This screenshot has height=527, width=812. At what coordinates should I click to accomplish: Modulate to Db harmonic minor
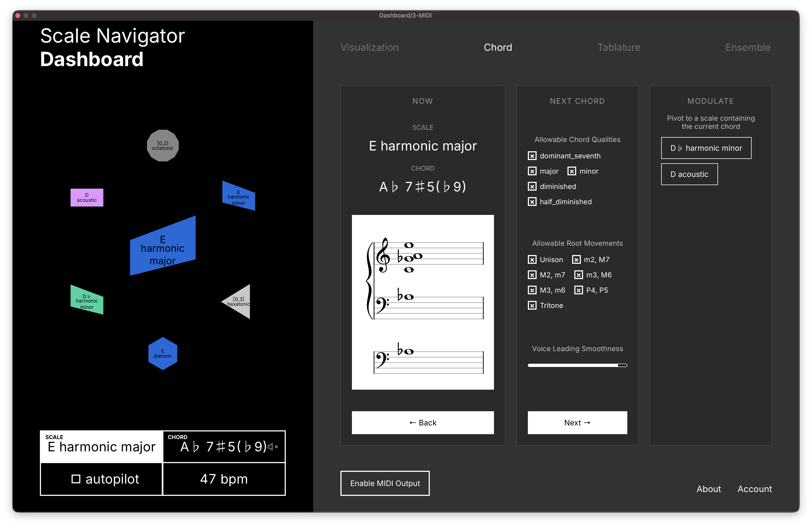click(706, 148)
